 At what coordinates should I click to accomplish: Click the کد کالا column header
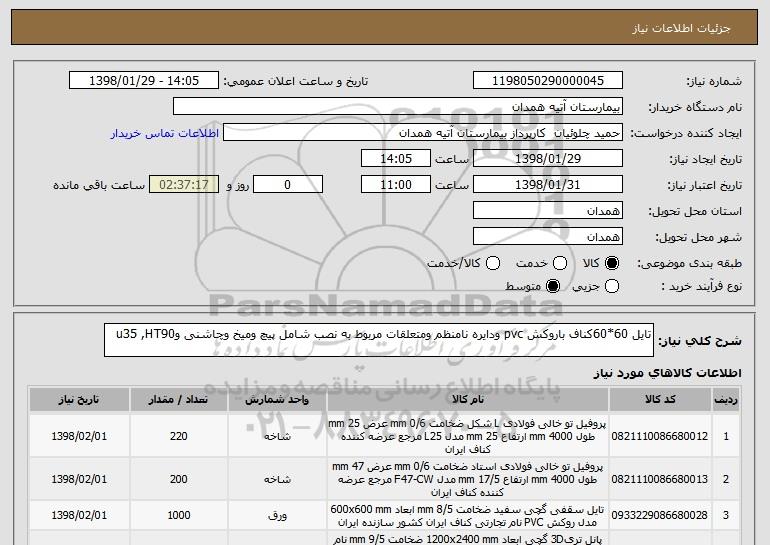pos(660,400)
